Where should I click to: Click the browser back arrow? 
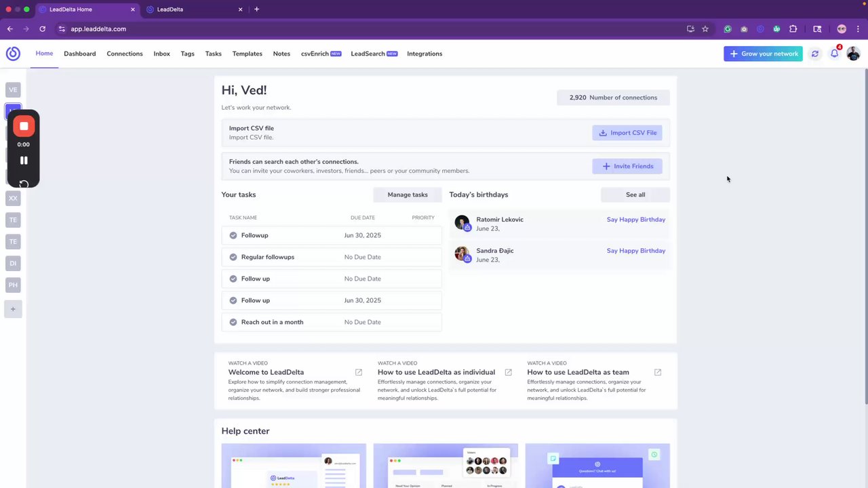click(x=10, y=29)
